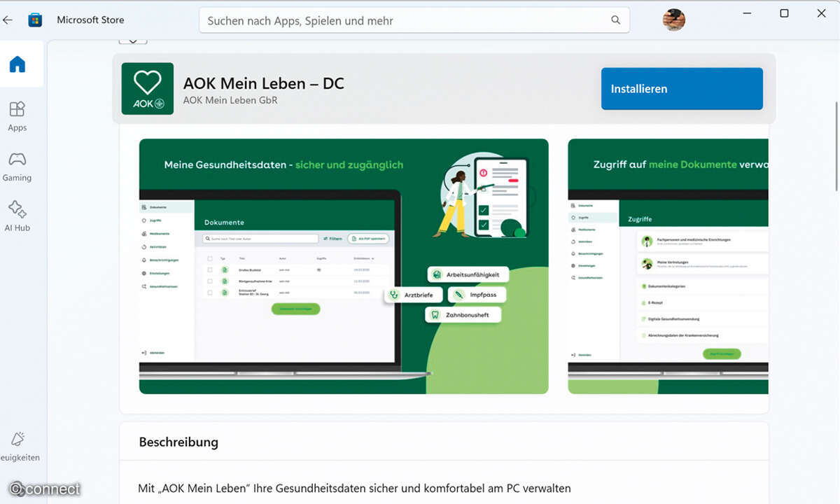Viewport: 840px width, 504px height.
Task: Open the Apps section
Action: tap(17, 116)
